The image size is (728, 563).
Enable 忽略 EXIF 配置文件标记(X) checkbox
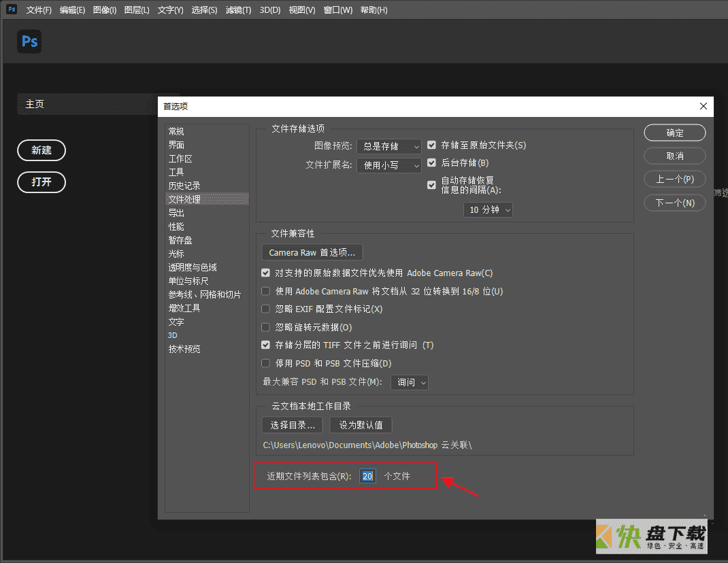click(265, 309)
